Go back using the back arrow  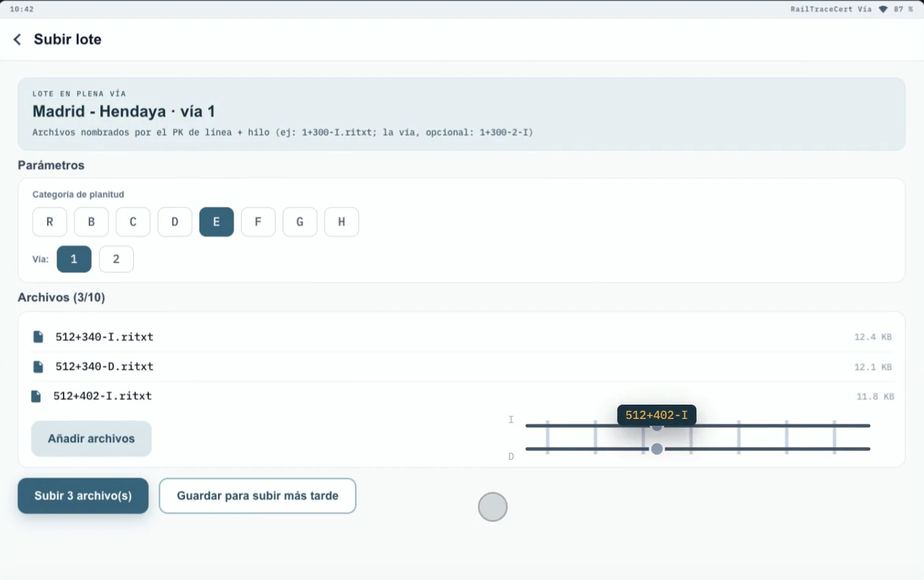[17, 40]
